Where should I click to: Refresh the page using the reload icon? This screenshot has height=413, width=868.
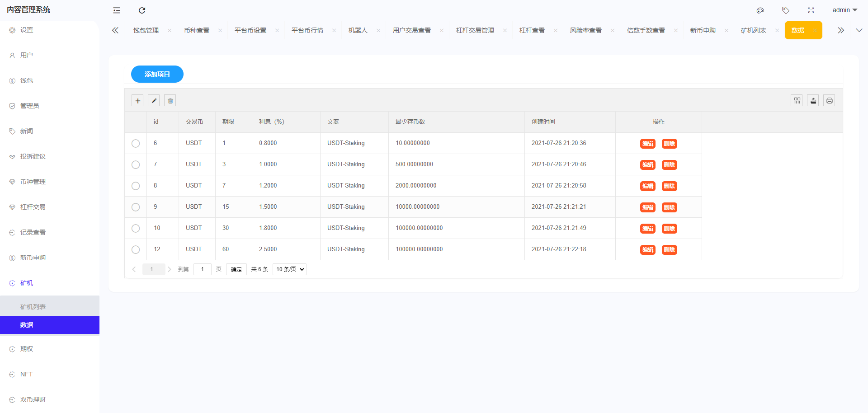pos(142,10)
